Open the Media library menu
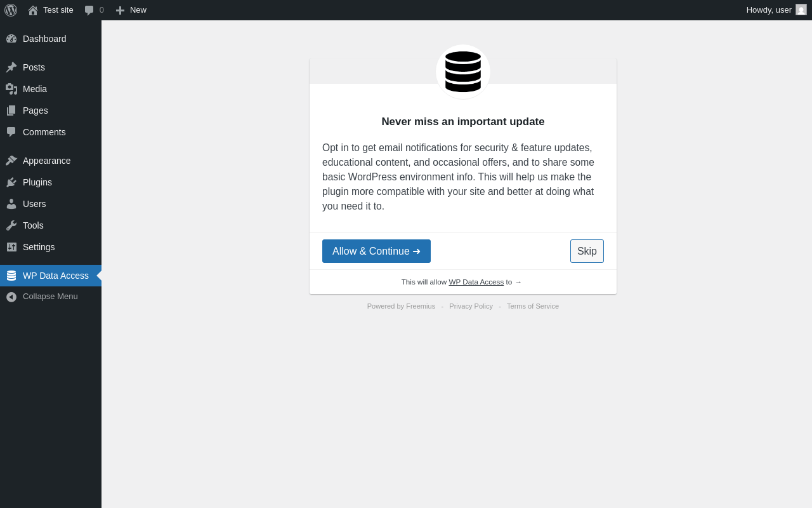The image size is (812, 508). click(x=35, y=89)
